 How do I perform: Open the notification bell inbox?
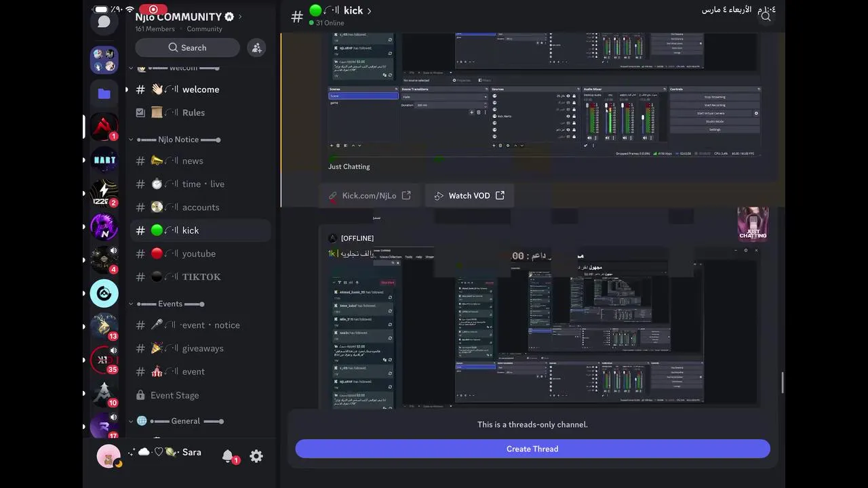(228, 456)
